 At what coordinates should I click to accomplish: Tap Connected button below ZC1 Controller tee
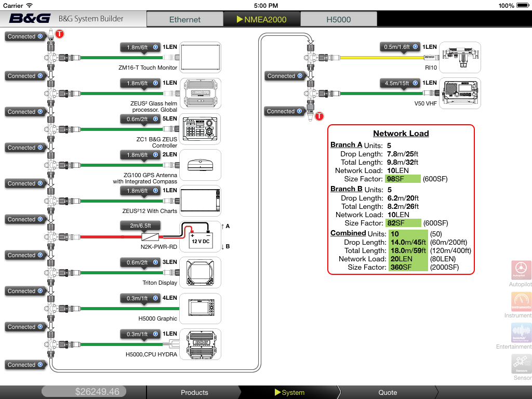pyautogui.click(x=25, y=148)
